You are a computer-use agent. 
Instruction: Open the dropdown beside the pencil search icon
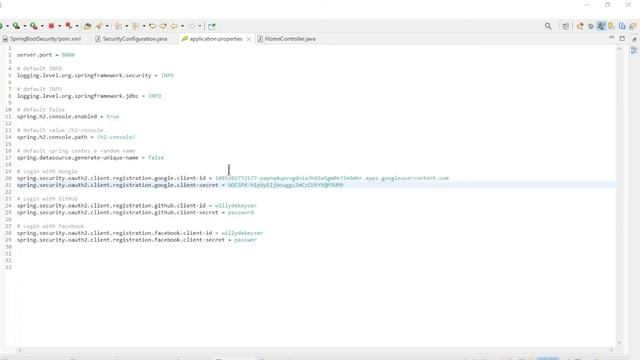point(107,26)
